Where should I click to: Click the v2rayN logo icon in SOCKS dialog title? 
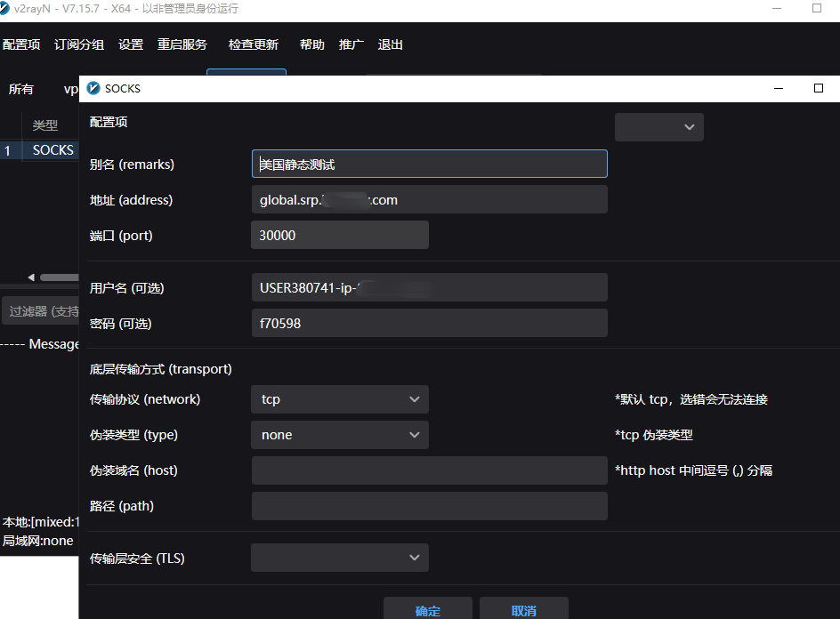pyautogui.click(x=93, y=88)
